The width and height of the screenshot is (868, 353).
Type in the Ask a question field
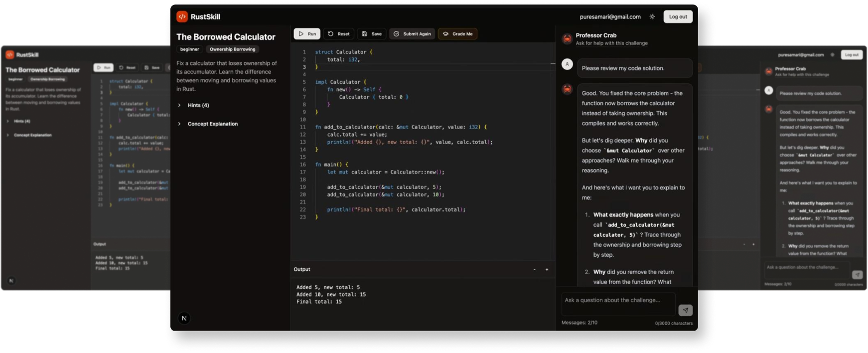pyautogui.click(x=618, y=304)
